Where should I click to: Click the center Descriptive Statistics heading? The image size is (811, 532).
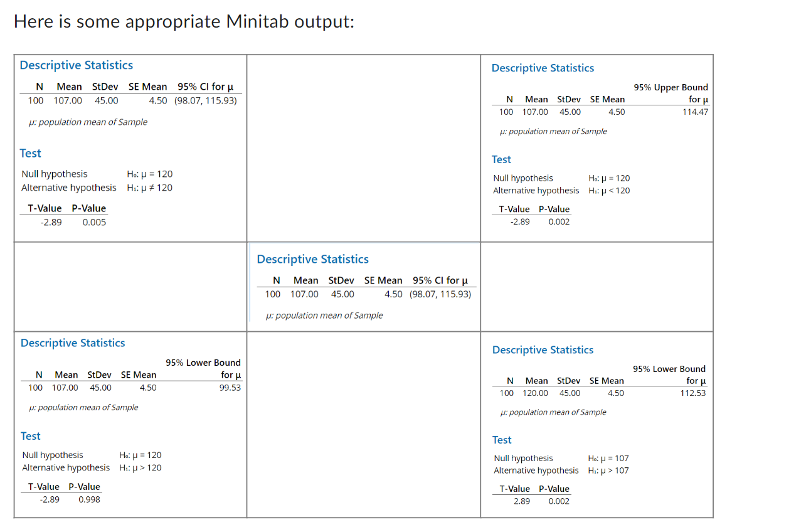[312, 258]
